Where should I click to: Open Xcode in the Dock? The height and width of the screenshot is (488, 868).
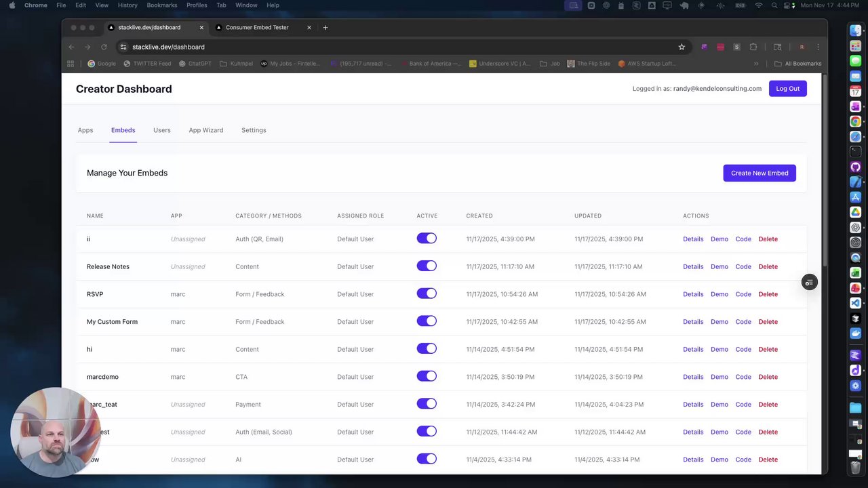[x=856, y=182]
